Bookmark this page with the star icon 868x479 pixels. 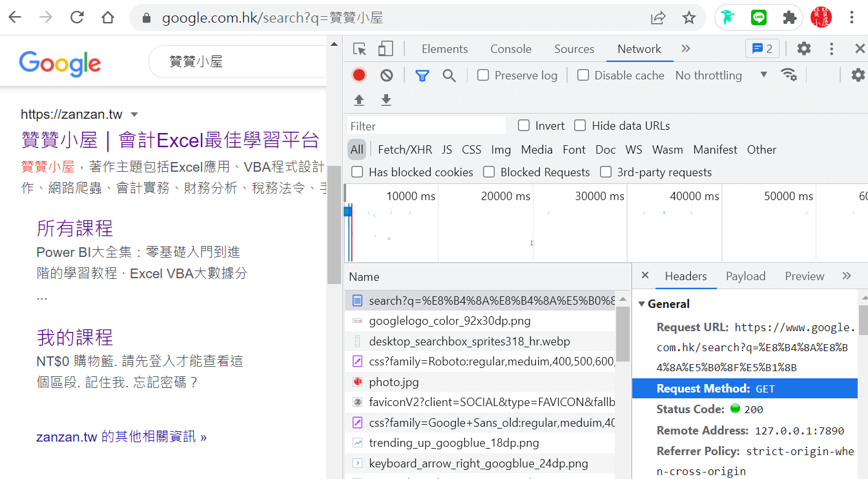tap(689, 17)
